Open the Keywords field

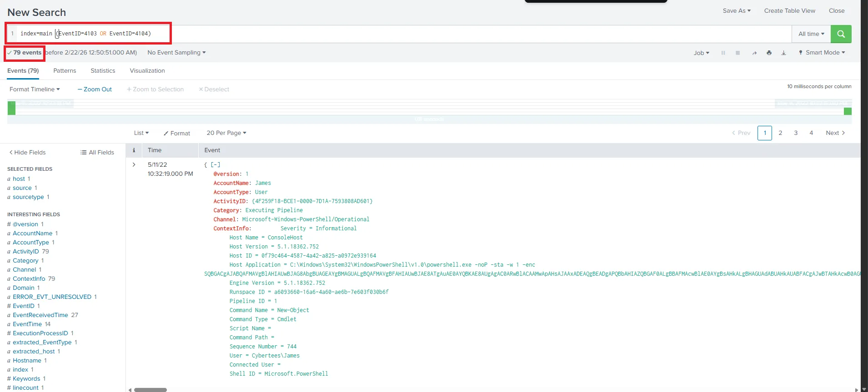[x=26, y=378]
